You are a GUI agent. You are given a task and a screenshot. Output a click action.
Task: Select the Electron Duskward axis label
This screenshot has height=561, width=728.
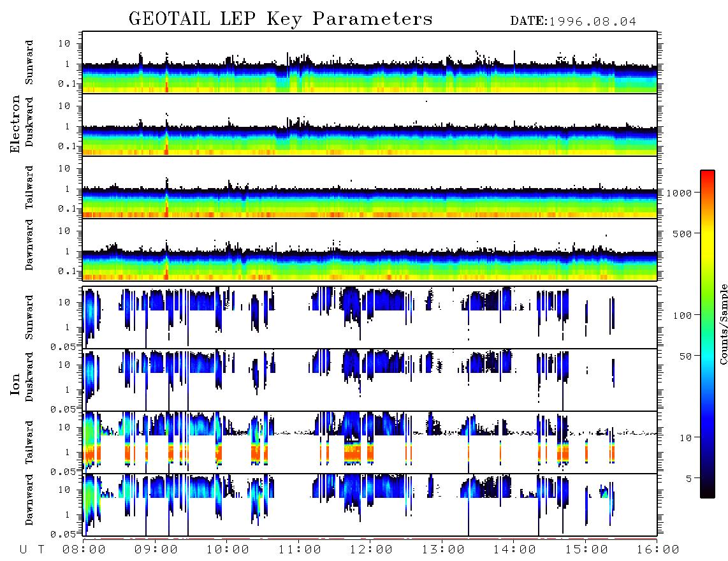point(29,122)
